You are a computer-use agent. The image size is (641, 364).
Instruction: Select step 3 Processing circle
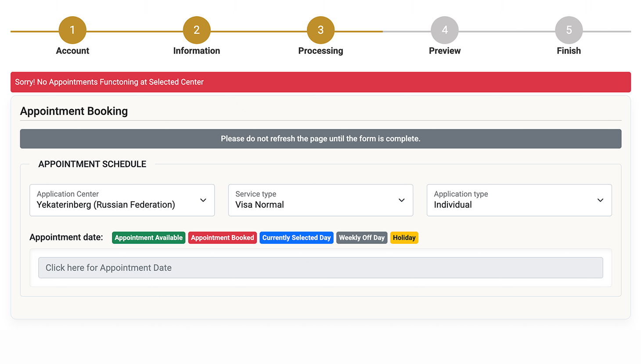[x=320, y=30]
